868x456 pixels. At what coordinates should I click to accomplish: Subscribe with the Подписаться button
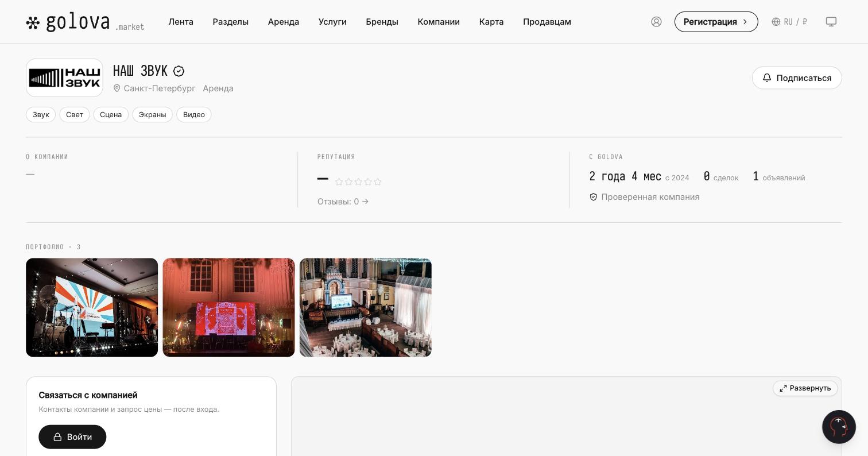pos(797,78)
